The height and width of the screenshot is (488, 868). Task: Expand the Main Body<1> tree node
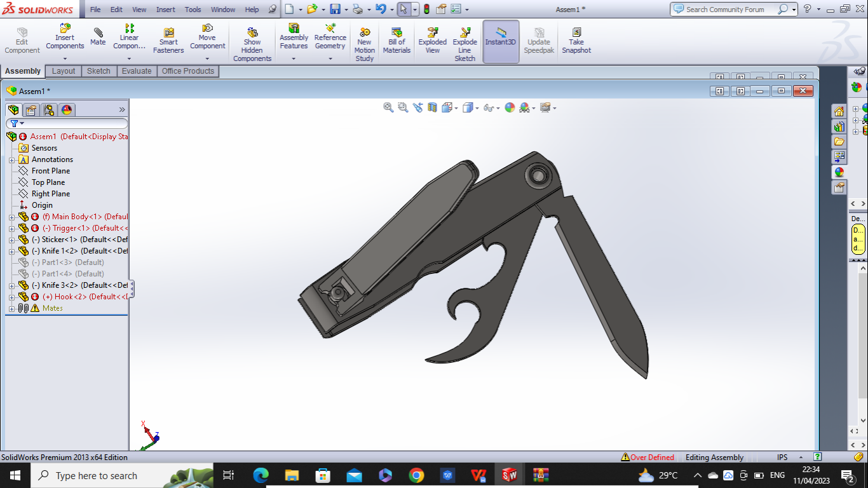click(11, 217)
